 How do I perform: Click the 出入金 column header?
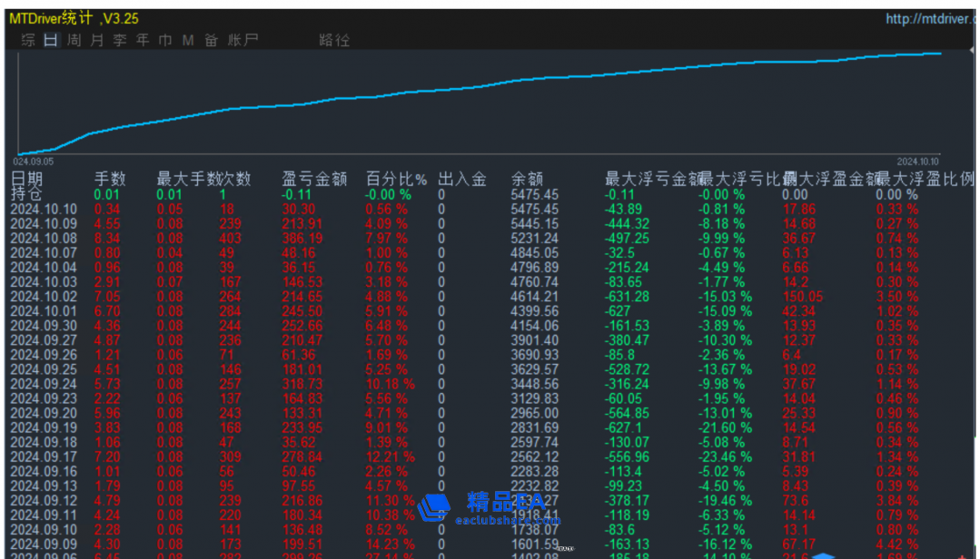(461, 179)
